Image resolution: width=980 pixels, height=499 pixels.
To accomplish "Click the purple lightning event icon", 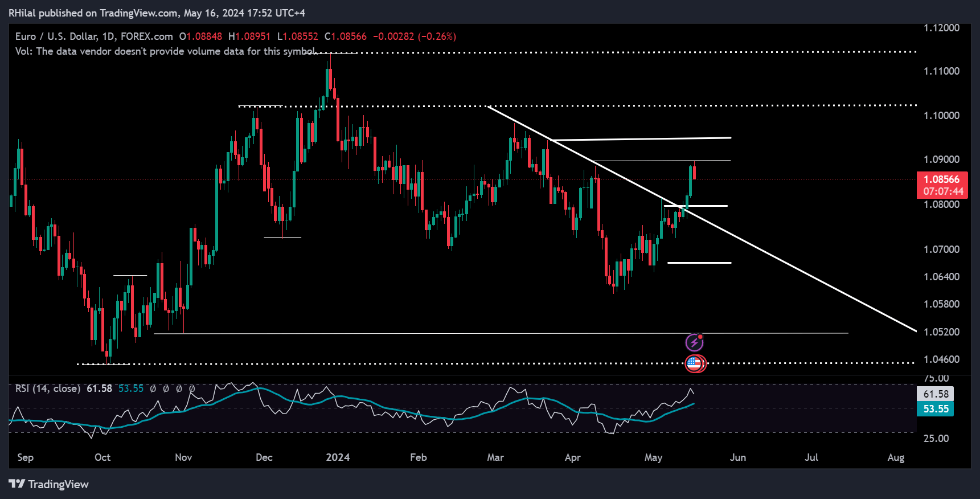I will [694, 342].
